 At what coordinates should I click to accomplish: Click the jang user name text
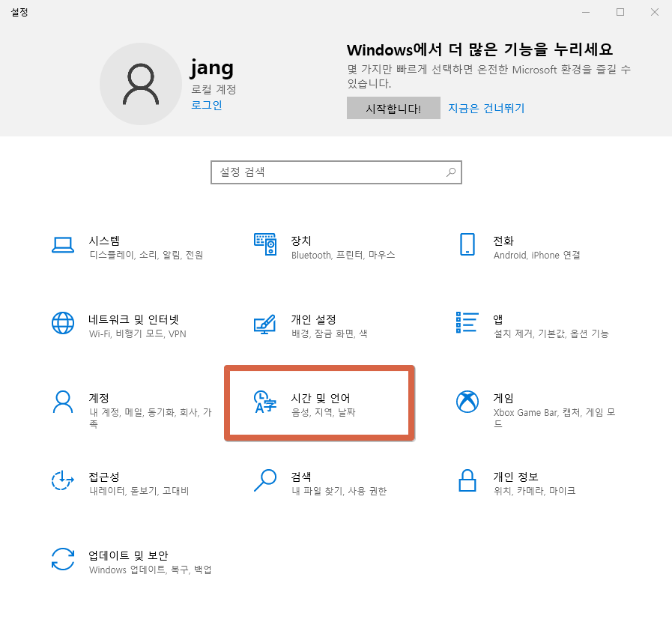(212, 69)
